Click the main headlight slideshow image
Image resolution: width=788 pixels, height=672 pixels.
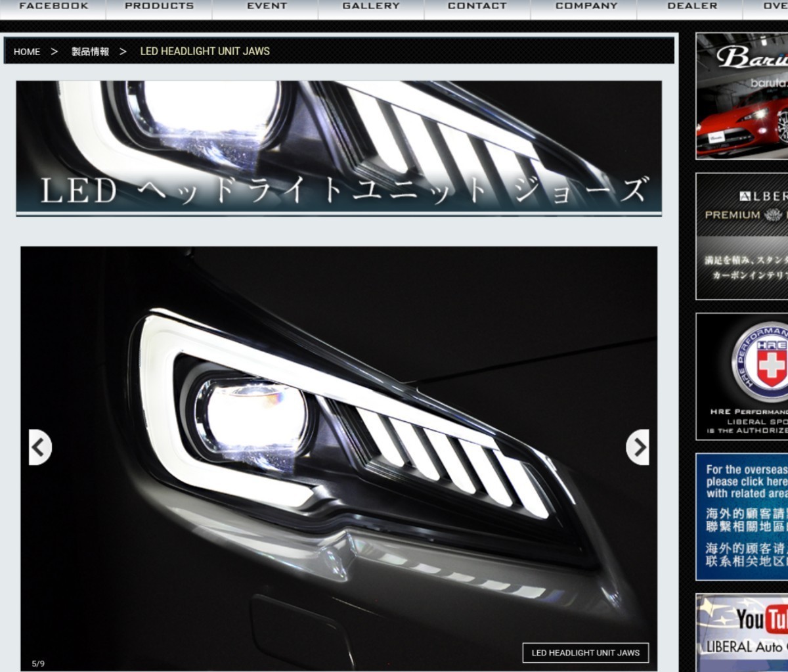[339, 459]
